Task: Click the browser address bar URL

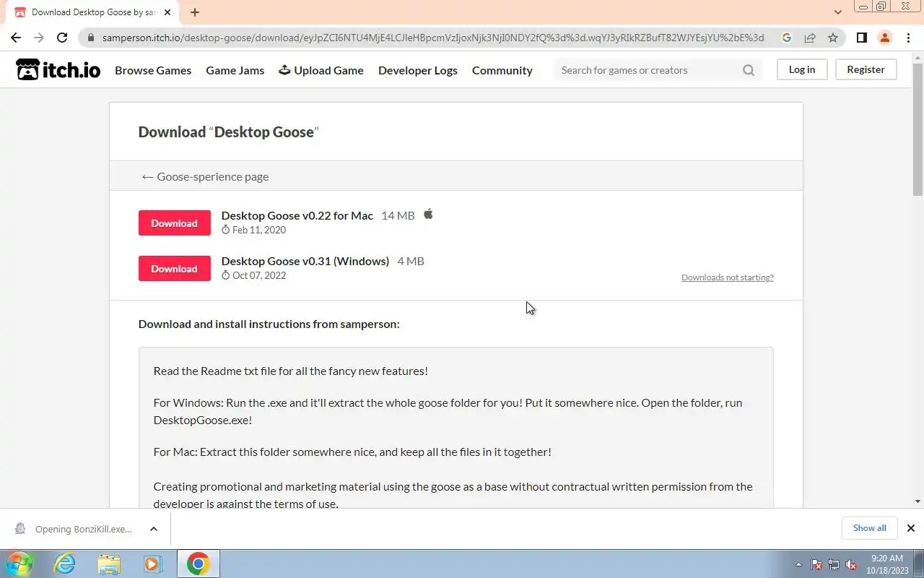Action: point(433,38)
